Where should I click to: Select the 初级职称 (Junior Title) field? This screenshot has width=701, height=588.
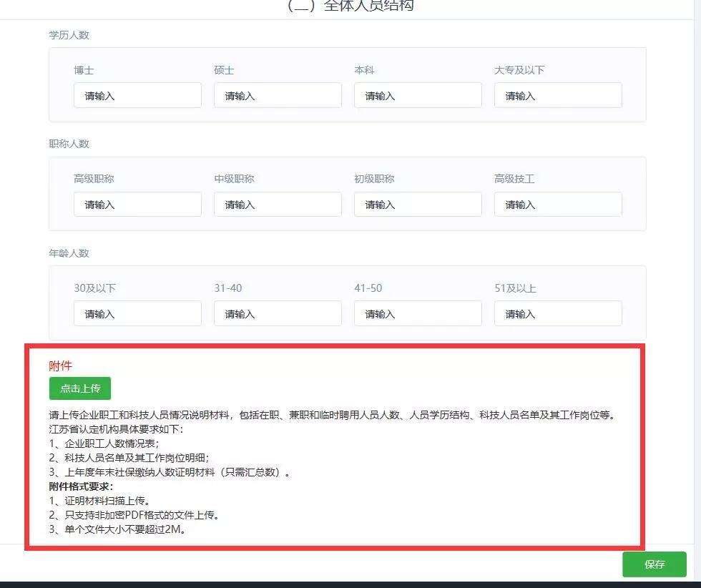coord(418,204)
